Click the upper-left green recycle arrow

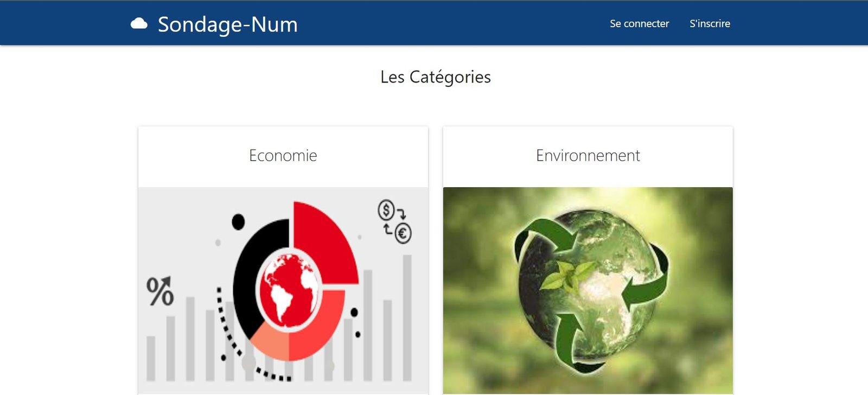pyautogui.click(x=540, y=234)
